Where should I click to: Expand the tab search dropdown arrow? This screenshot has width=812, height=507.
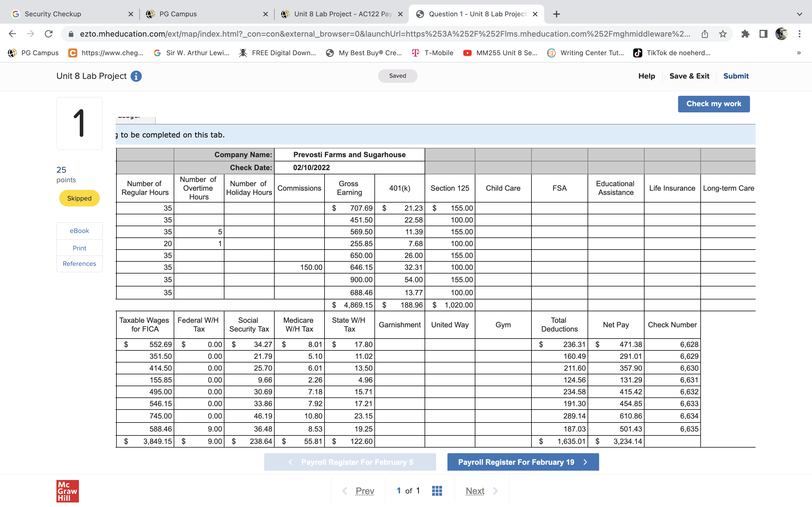tap(800, 14)
